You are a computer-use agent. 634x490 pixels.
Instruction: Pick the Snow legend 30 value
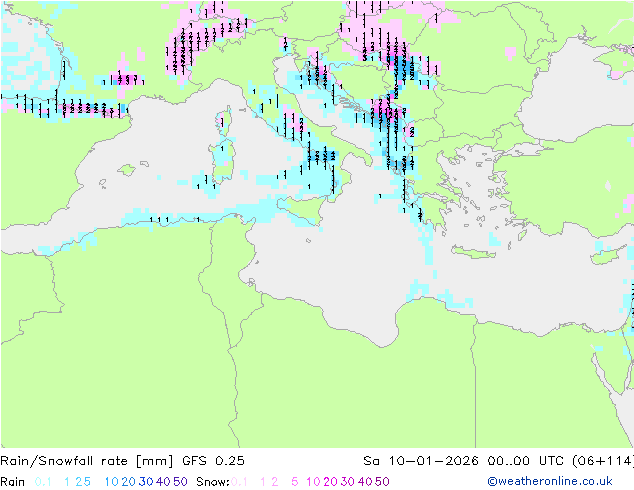(x=348, y=482)
